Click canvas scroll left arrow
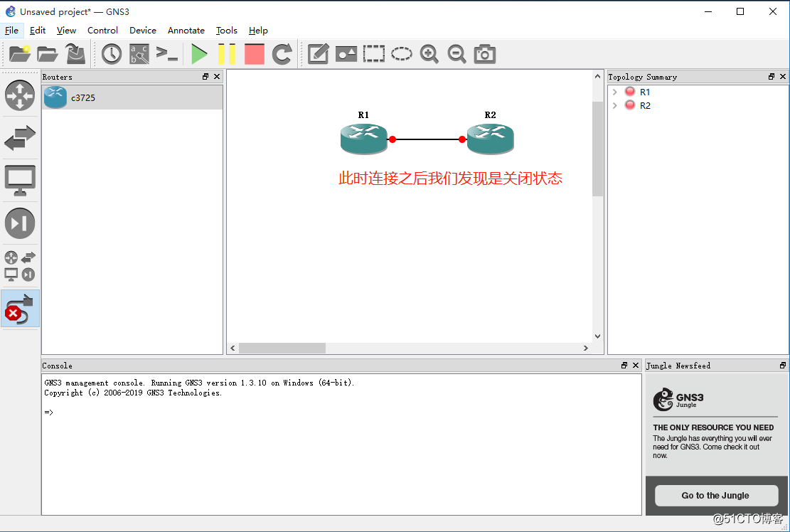790x532 pixels. (233, 348)
